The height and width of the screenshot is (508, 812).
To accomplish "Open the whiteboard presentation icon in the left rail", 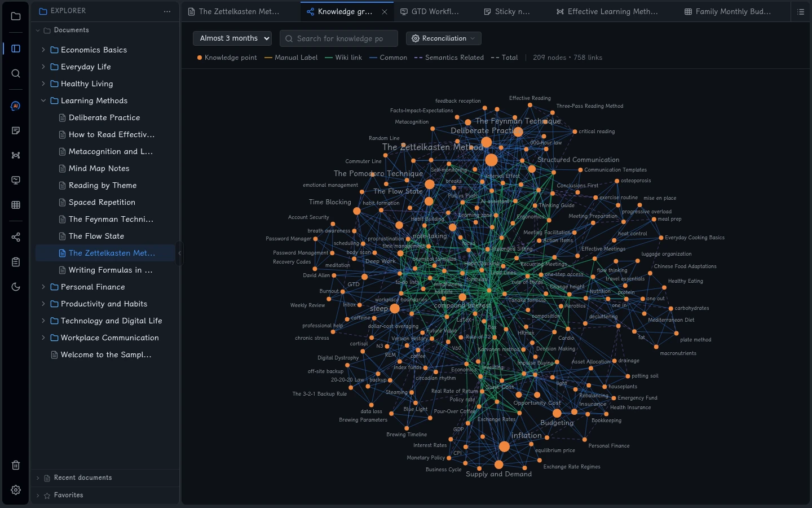I will (16, 180).
